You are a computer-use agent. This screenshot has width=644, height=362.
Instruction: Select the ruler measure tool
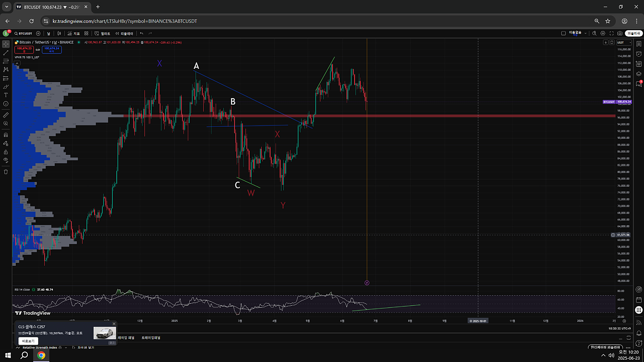pyautogui.click(x=6, y=115)
